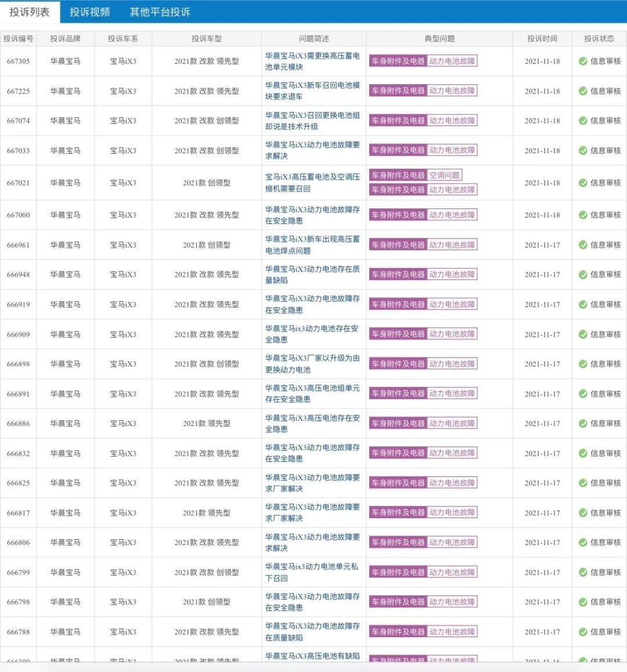Click status check icon in row 666788

click(x=583, y=632)
